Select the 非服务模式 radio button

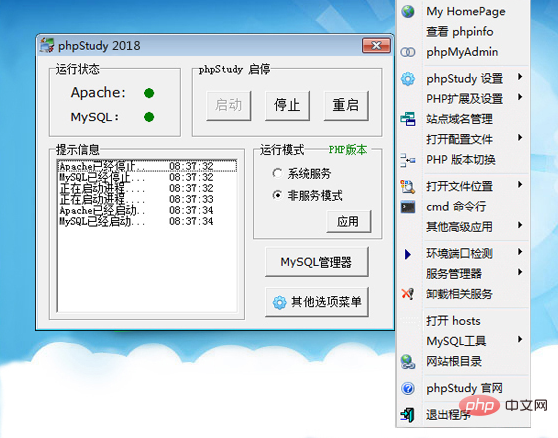(277, 195)
